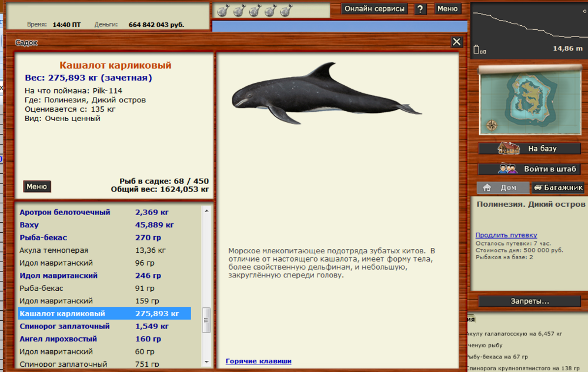Open Меню inside the Садок window
Screen dimensions: 588x372
click(36, 186)
